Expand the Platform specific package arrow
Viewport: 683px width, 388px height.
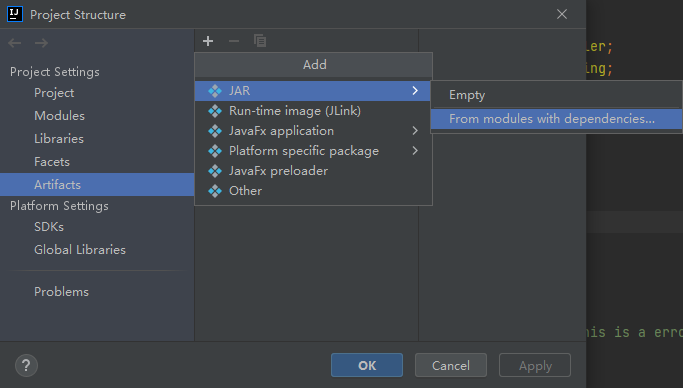415,151
